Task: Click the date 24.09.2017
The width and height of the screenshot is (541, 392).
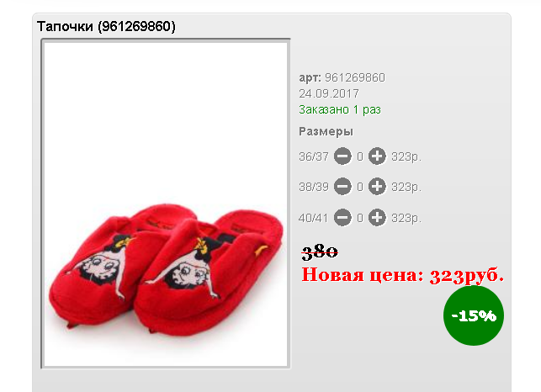Action: 329,93
